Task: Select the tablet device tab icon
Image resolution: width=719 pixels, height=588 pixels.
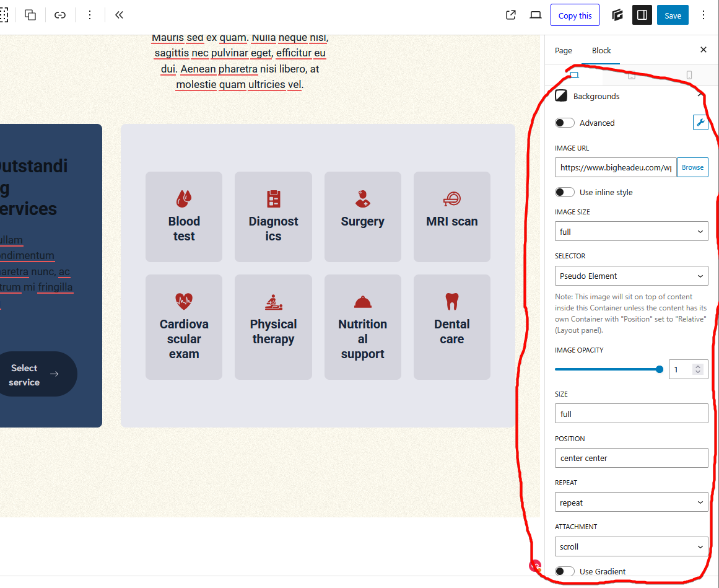Action: pos(632,75)
